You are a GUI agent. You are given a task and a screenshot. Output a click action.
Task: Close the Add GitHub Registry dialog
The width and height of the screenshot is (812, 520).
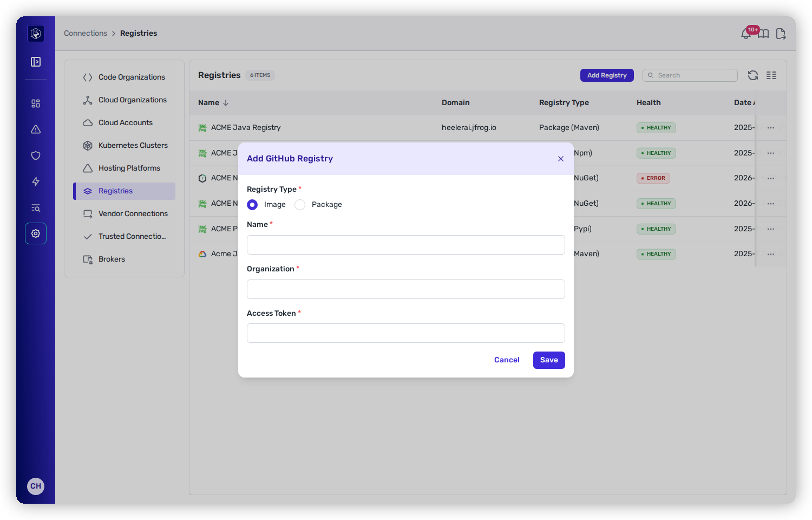point(561,159)
